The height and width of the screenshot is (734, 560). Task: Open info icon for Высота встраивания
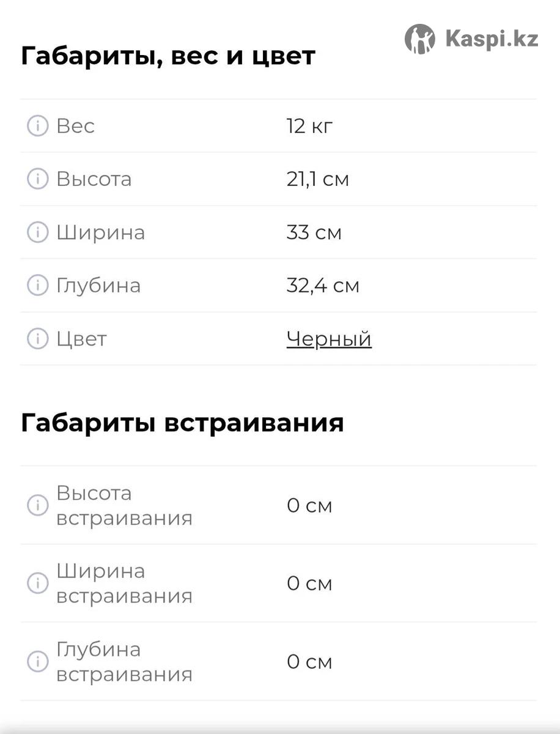37,505
